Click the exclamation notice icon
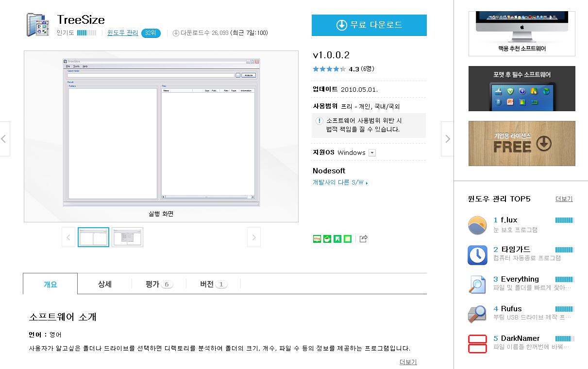Screen dimensions: 588x369 319,121
